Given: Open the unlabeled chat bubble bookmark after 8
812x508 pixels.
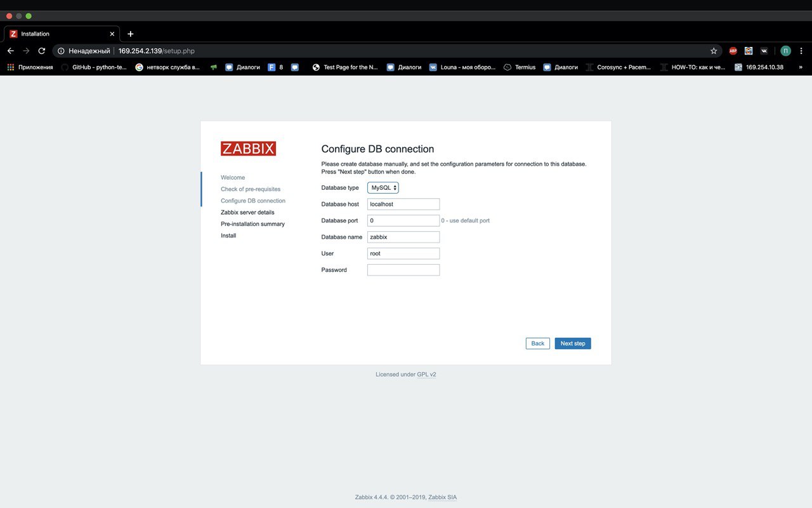Looking at the screenshot, I should (295, 67).
